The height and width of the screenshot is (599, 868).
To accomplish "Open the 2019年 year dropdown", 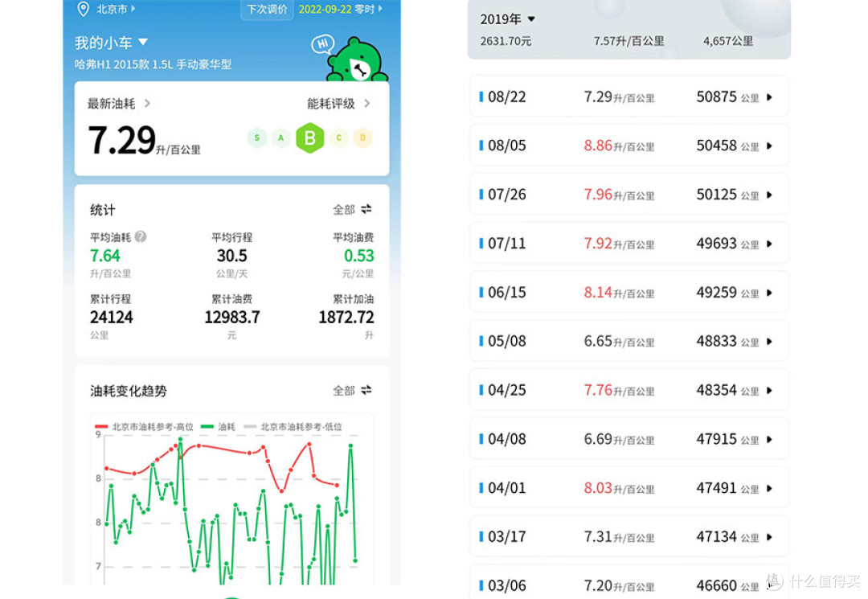I will (508, 18).
